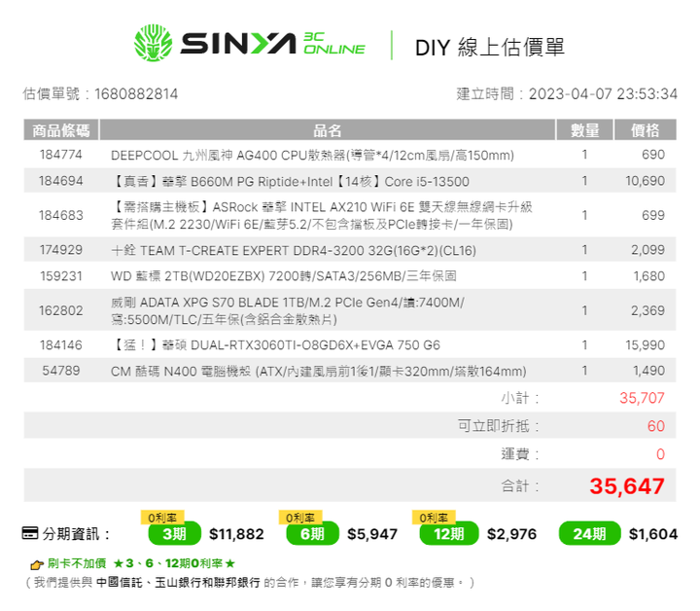This screenshot has height=611, width=700.
Task: Click the price 690 of DEEPCOOL row
Action: (x=653, y=155)
